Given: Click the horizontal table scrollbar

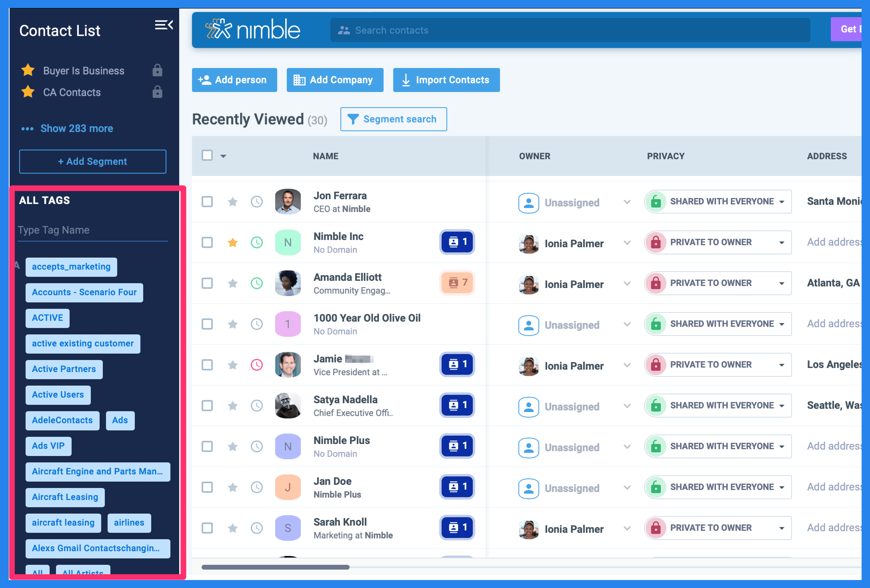Looking at the screenshot, I should pos(275,567).
